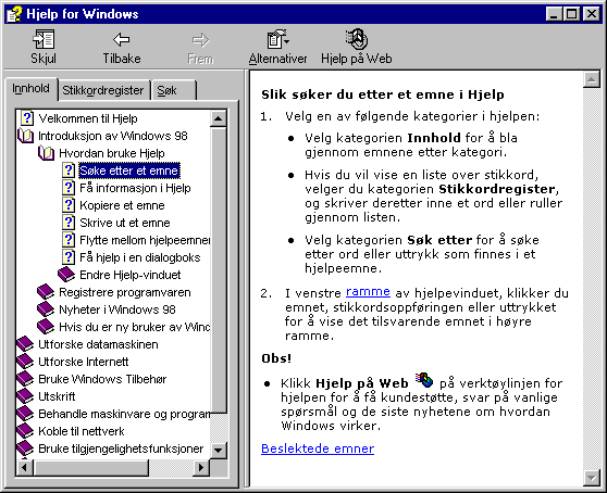Click the Utskrift book icon

pos(25,396)
